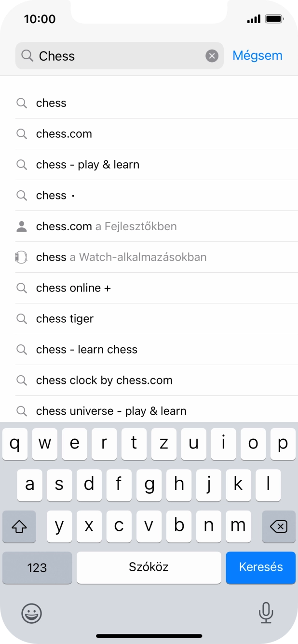Choose the 'chess - play & learn' suggestion
The height and width of the screenshot is (644, 298).
point(88,165)
